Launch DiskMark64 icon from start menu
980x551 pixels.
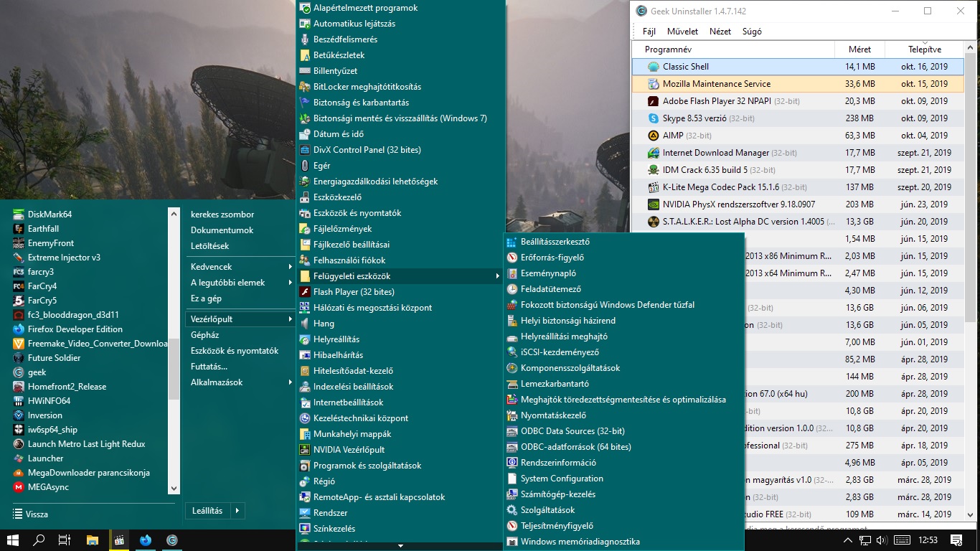point(19,215)
